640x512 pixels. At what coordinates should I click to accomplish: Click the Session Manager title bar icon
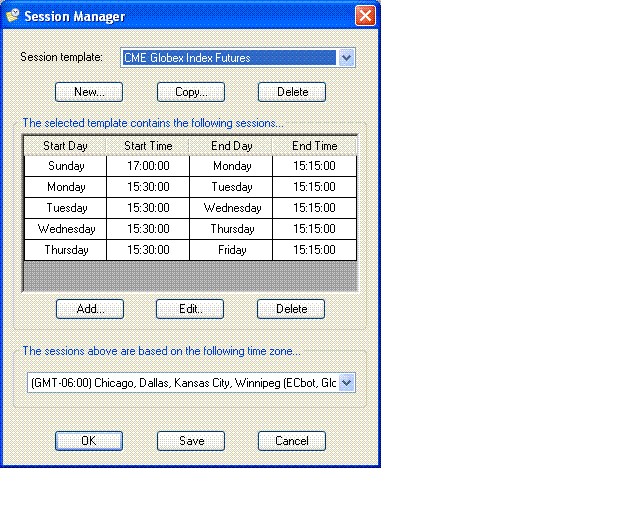click(13, 16)
